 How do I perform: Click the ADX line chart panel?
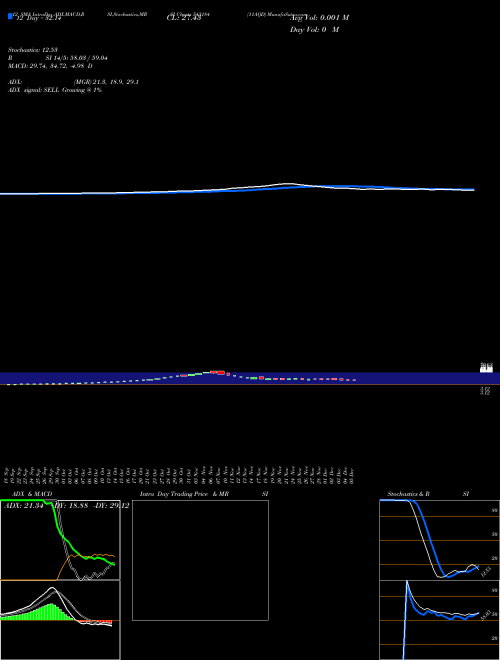[60, 540]
